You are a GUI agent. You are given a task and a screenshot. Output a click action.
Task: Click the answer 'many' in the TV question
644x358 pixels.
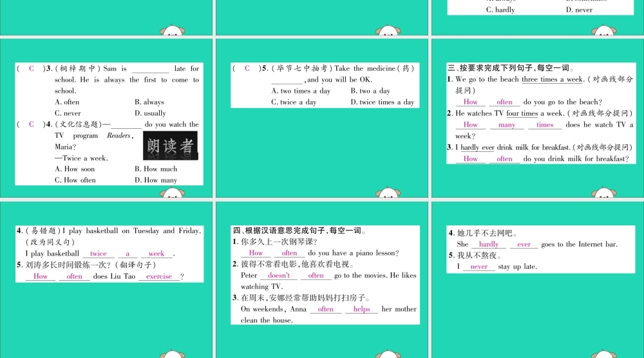(x=507, y=125)
